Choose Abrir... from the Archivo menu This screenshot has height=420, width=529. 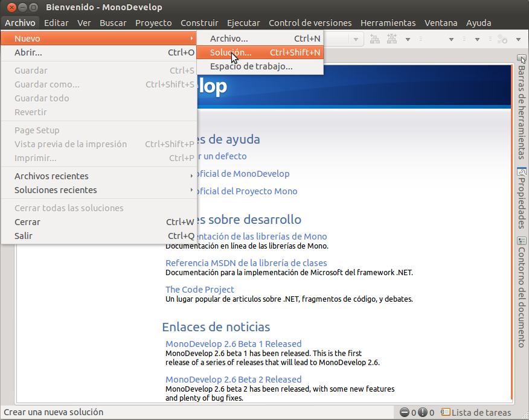click(x=99, y=52)
